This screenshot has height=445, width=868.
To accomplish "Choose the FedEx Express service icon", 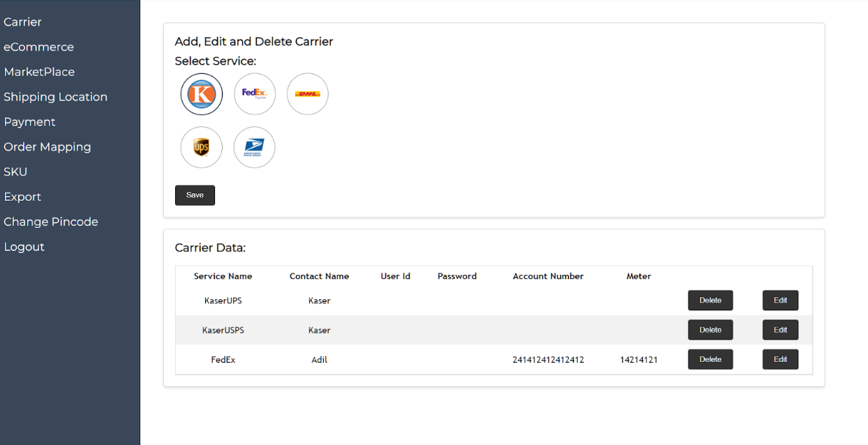I will (x=255, y=94).
